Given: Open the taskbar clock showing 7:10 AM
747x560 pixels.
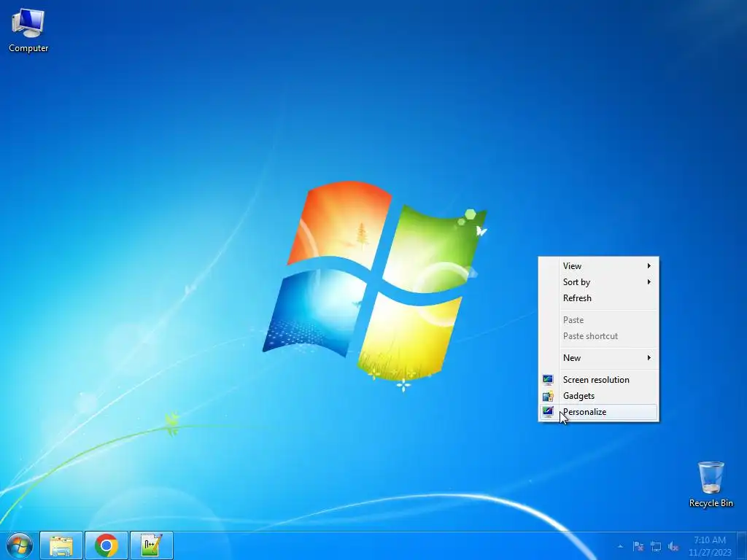Looking at the screenshot, I should coord(710,545).
